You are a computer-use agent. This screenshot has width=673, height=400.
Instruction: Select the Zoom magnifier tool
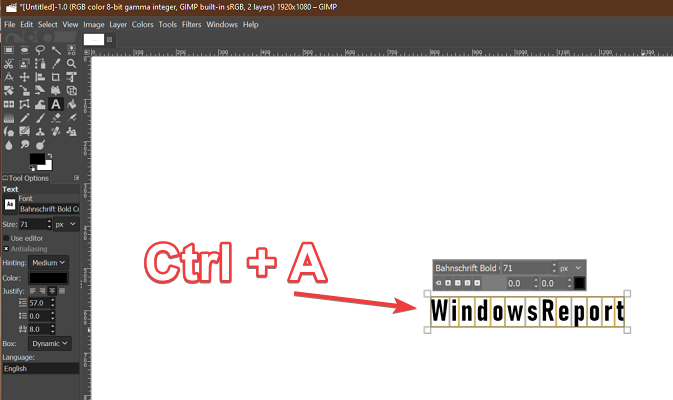pyautogui.click(x=71, y=64)
